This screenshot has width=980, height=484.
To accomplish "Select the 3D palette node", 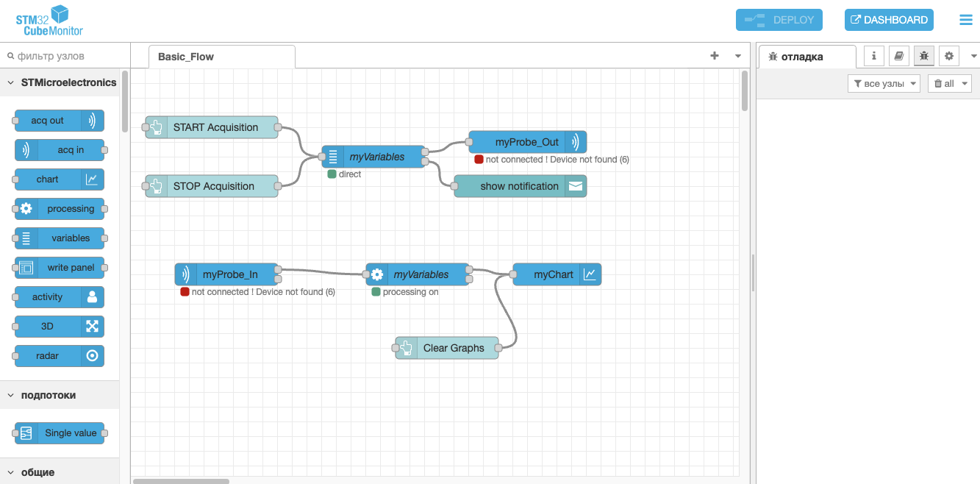I will coord(60,327).
